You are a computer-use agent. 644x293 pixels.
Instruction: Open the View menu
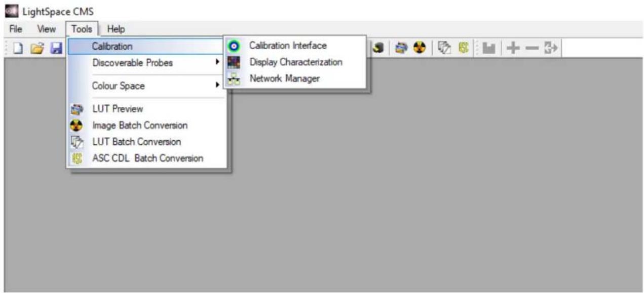point(46,29)
